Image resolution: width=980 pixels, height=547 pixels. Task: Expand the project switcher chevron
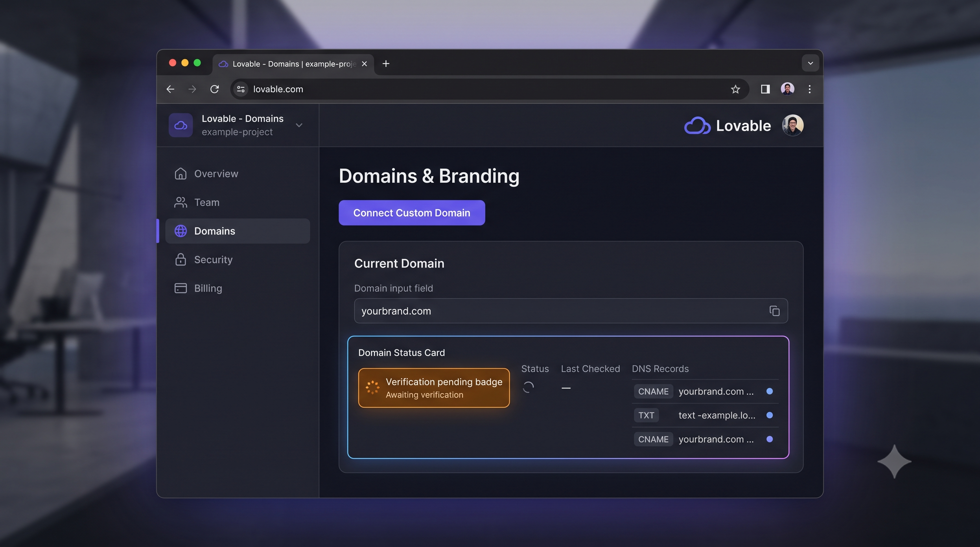[299, 125]
